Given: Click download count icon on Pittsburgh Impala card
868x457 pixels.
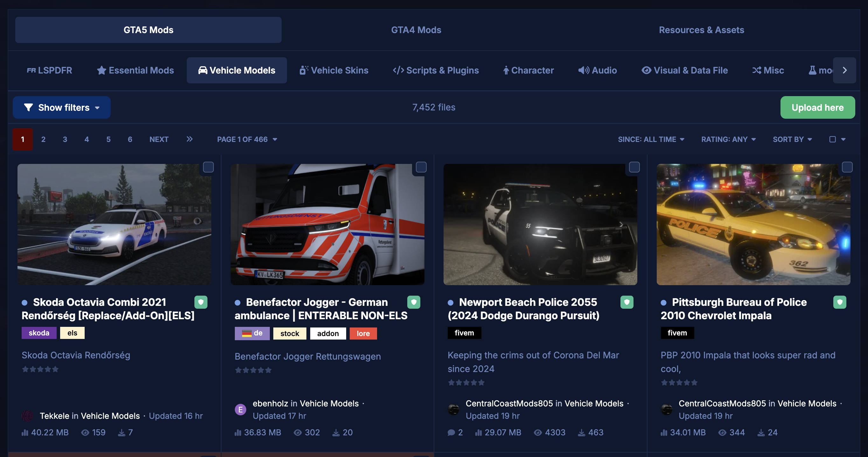Looking at the screenshot, I should click(x=761, y=432).
